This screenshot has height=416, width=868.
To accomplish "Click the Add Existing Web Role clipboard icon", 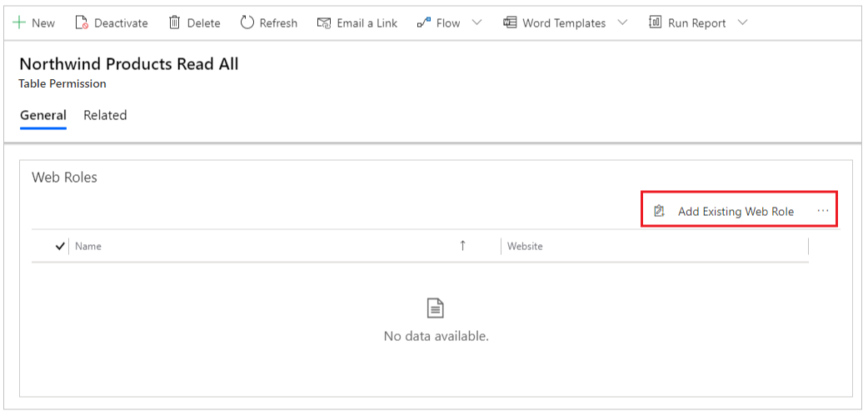I will pyautogui.click(x=659, y=211).
